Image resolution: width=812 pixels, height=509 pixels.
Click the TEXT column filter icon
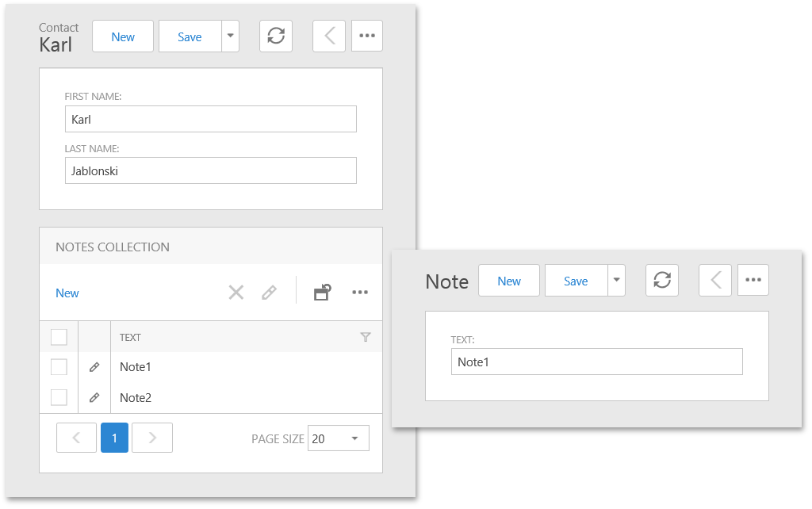point(366,337)
